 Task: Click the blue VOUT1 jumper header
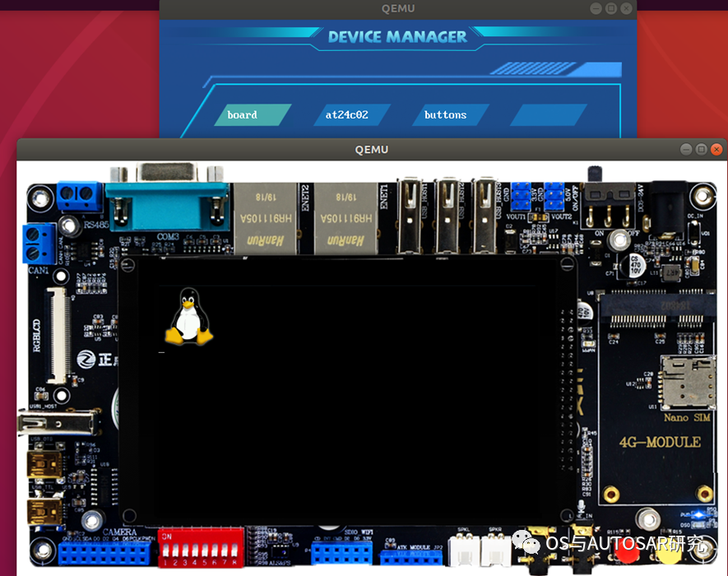pos(521,196)
